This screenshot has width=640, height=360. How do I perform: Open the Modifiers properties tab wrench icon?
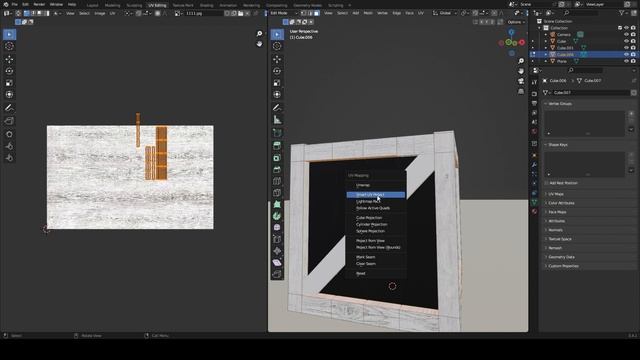534,164
